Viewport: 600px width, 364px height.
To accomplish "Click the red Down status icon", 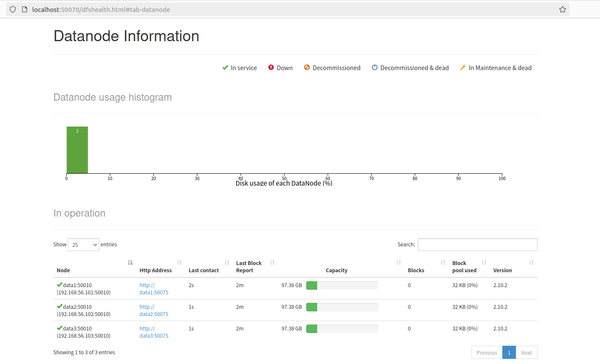I will click(271, 68).
